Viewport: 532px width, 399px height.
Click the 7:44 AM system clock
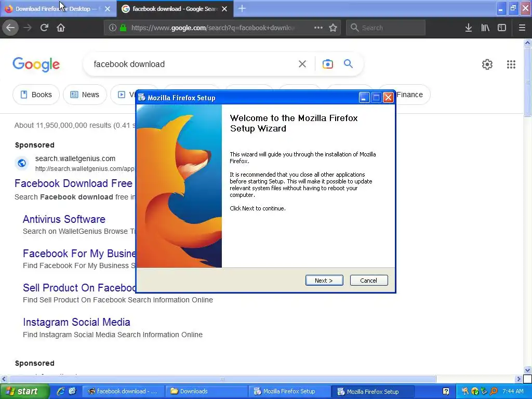(x=513, y=391)
